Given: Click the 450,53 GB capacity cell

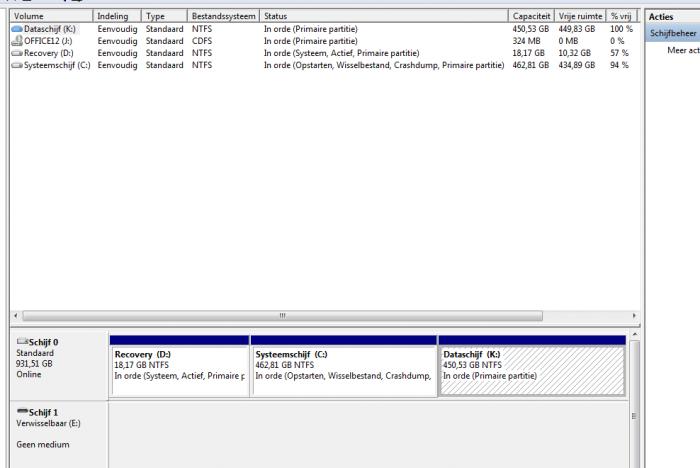Looking at the screenshot, I should 530,29.
